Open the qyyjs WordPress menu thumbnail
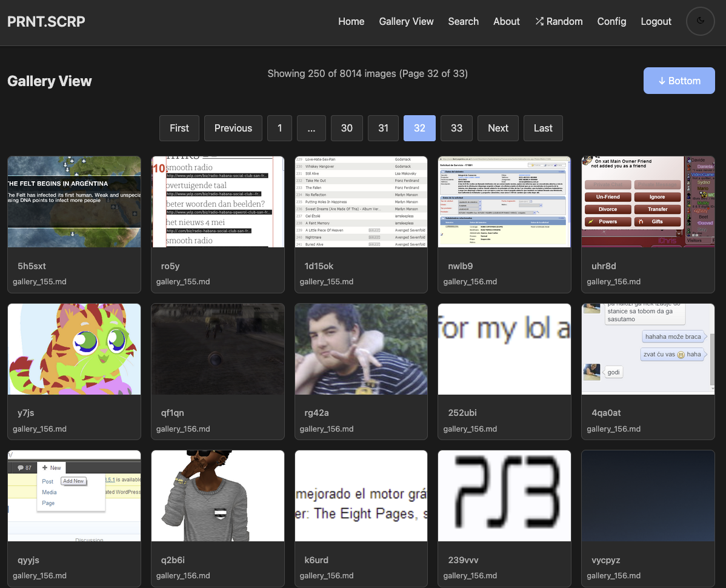 (74, 496)
